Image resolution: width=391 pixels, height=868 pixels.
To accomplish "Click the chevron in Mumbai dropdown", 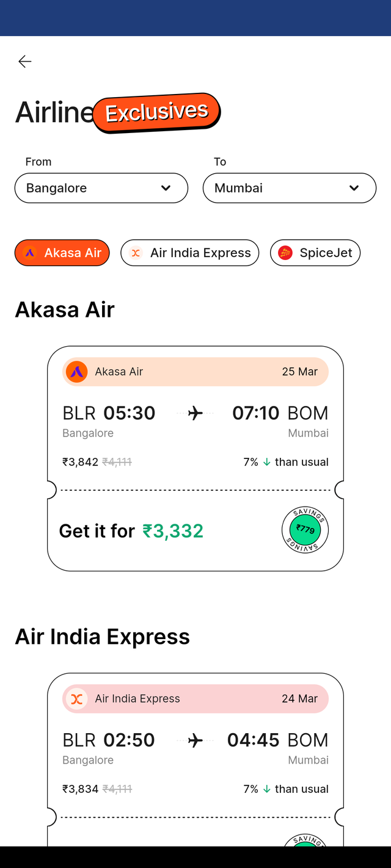I will pyautogui.click(x=354, y=188).
